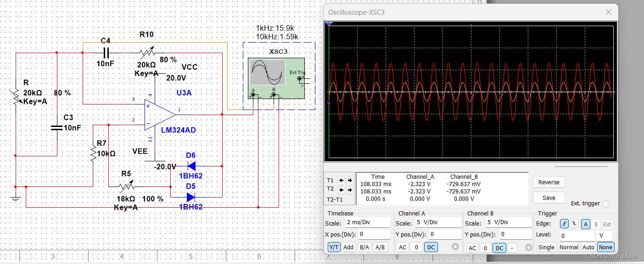This screenshot has width=644, height=264.
Task: Select potentiometer R10 symbol
Action: [x=147, y=52]
